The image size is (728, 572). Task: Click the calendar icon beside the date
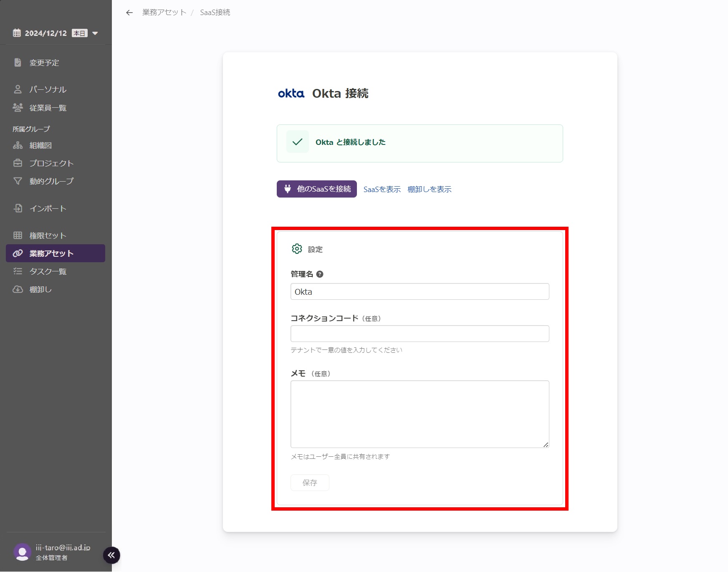(x=17, y=33)
